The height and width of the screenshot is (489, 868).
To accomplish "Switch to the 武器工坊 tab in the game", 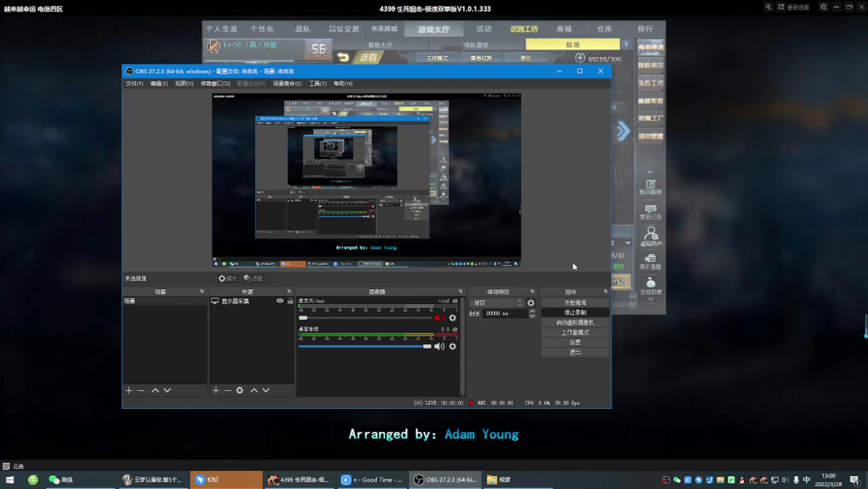I will click(524, 29).
